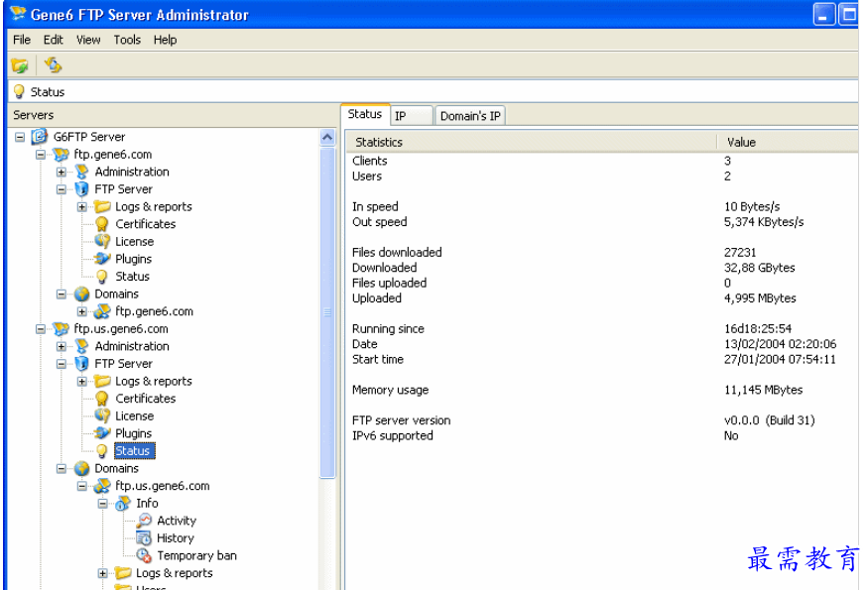Click the Certificates ribbon icon under ftp.gene6.com
The height and width of the screenshot is (590, 868).
[102, 223]
